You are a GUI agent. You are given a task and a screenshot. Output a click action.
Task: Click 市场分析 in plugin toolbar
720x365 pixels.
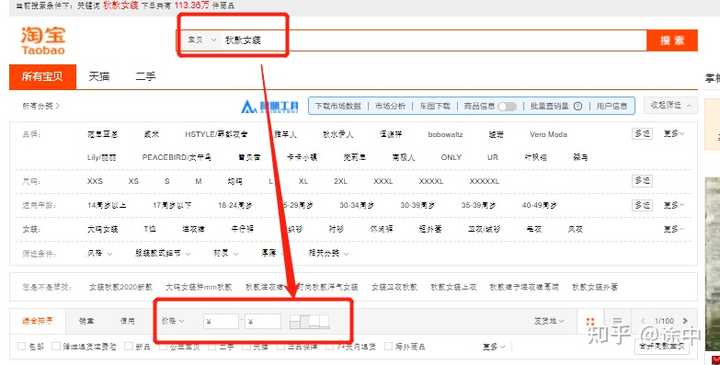[x=390, y=106]
